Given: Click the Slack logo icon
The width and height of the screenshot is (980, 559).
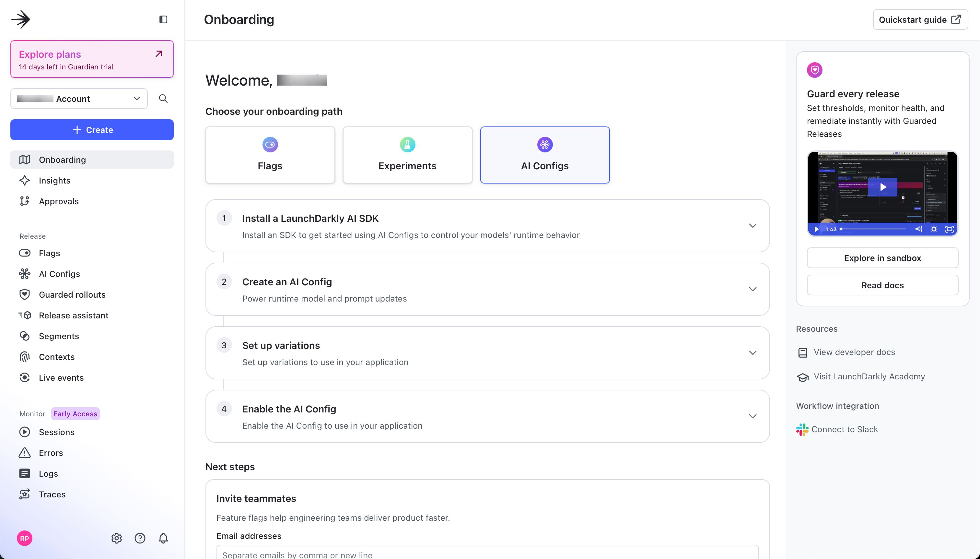Looking at the screenshot, I should point(802,429).
